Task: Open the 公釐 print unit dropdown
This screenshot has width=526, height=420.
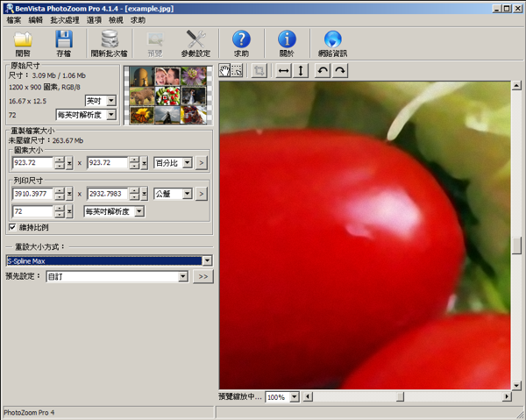Action: (188, 194)
